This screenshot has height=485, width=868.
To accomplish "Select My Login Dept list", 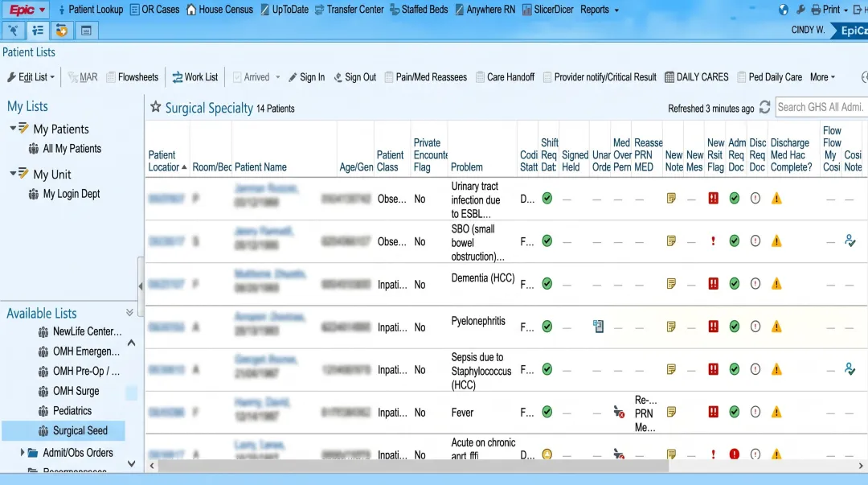I will 64,194.
